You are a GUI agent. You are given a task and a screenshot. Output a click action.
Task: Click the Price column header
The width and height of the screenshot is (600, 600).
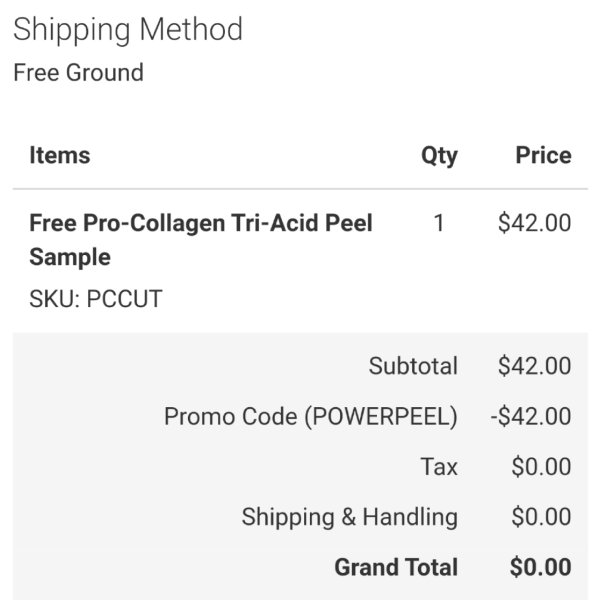(x=543, y=155)
